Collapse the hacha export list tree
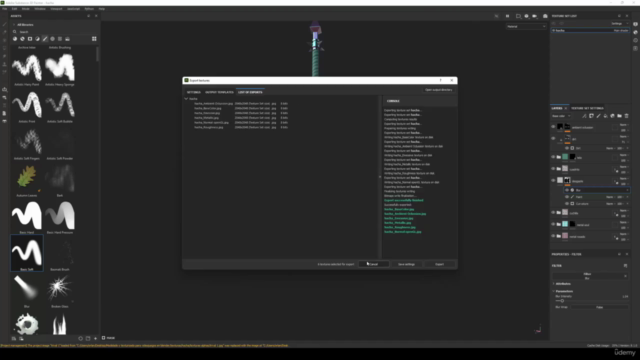 [x=186, y=99]
